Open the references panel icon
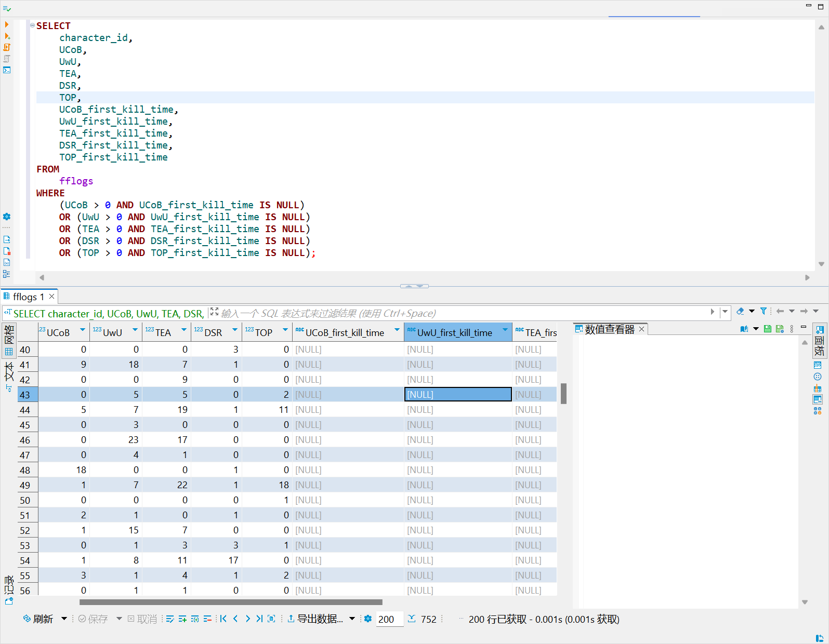This screenshot has width=829, height=644. pyautogui.click(x=818, y=411)
